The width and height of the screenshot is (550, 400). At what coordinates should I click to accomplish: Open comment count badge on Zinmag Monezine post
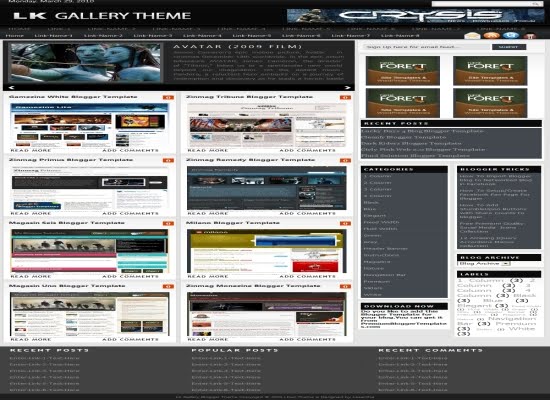[x=346, y=286]
